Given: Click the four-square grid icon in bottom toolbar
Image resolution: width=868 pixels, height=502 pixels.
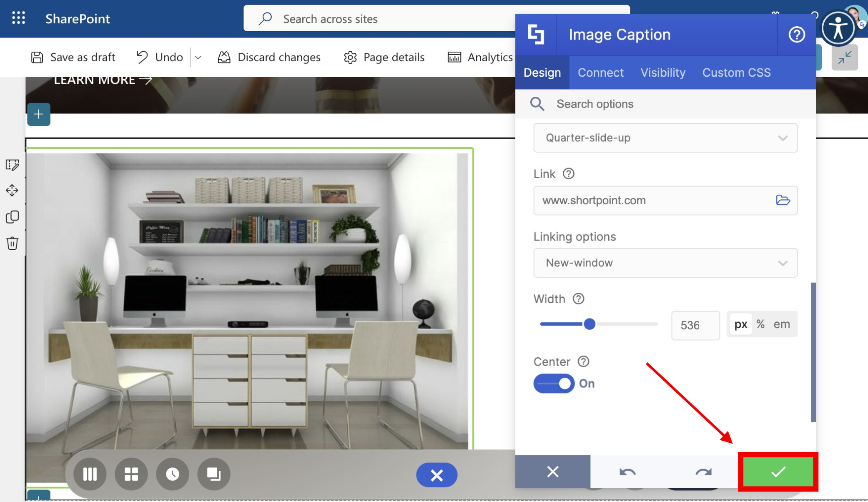Looking at the screenshot, I should 131,474.
